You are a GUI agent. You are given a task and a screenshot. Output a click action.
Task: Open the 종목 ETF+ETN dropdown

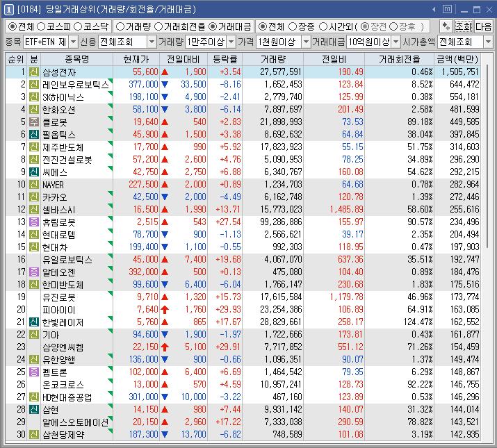[73, 42]
